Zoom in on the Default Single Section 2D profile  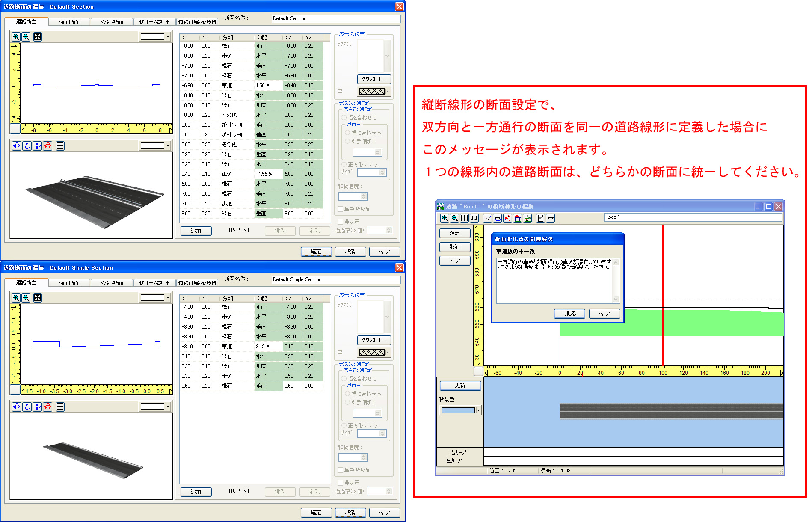pyautogui.click(x=16, y=298)
